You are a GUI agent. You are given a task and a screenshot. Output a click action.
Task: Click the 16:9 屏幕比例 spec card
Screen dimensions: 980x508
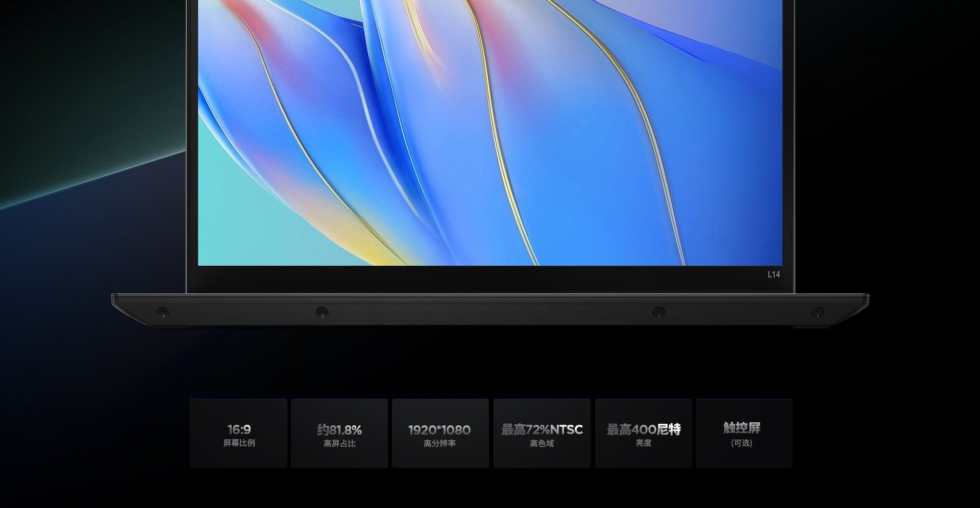(238, 434)
